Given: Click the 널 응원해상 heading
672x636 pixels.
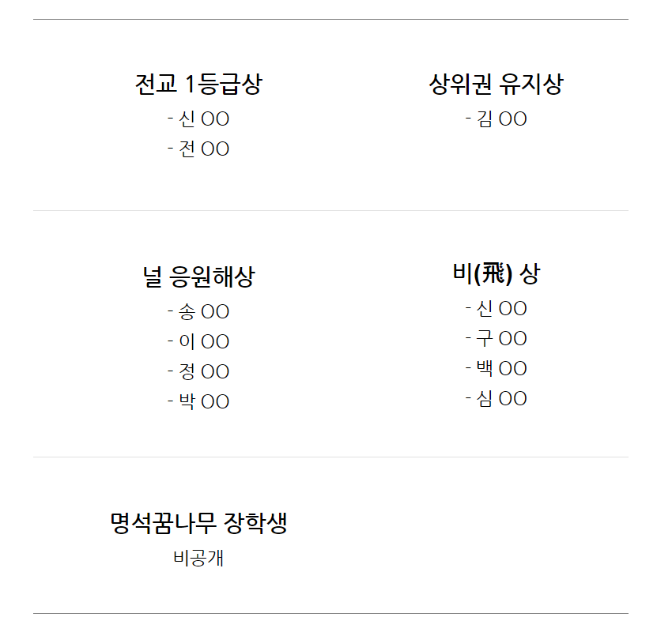Looking at the screenshot, I should (x=198, y=277).
